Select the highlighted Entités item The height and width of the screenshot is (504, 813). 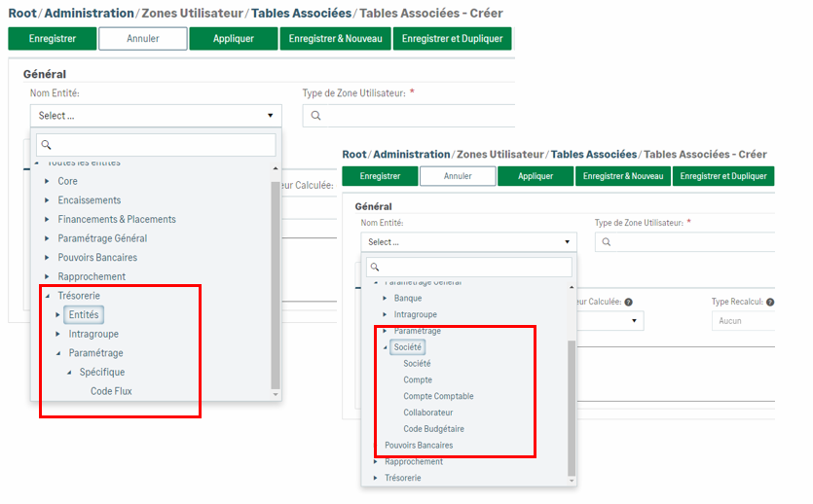click(84, 314)
